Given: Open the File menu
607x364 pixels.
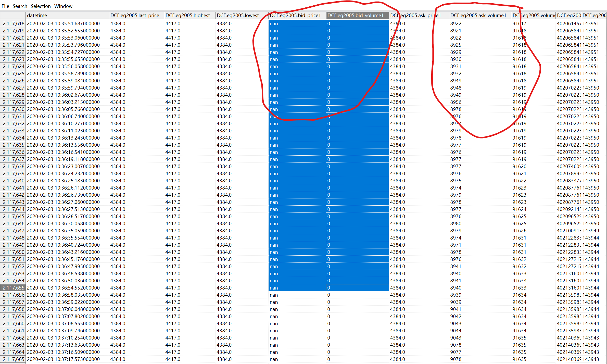Looking at the screenshot, I should [5, 6].
